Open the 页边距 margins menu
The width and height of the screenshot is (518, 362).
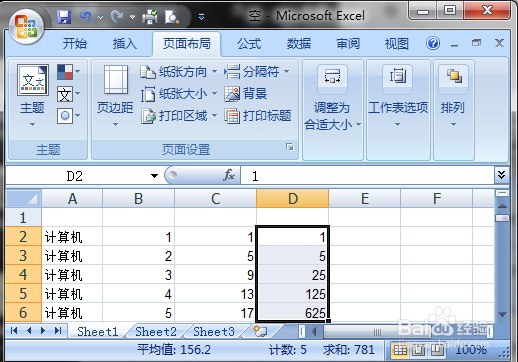tap(115, 95)
